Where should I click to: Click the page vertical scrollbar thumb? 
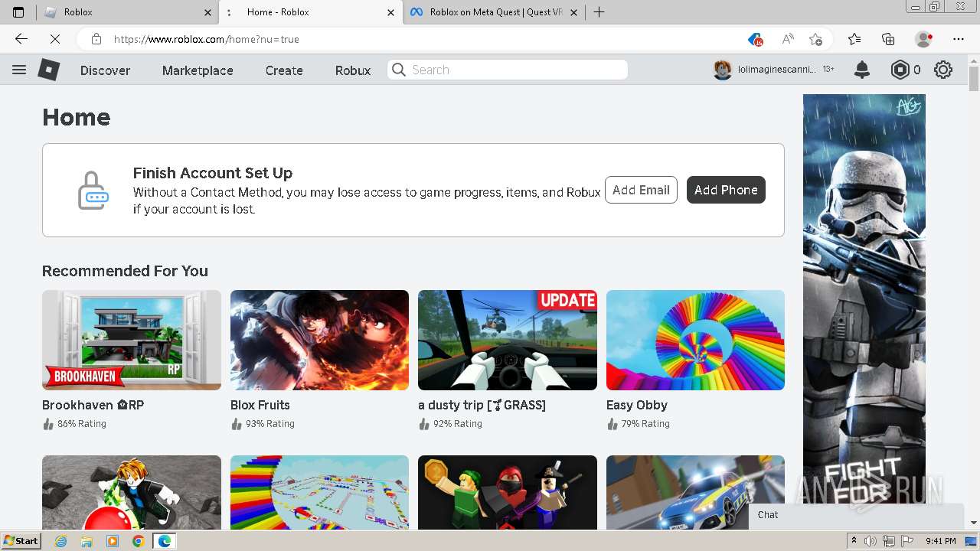(974, 78)
